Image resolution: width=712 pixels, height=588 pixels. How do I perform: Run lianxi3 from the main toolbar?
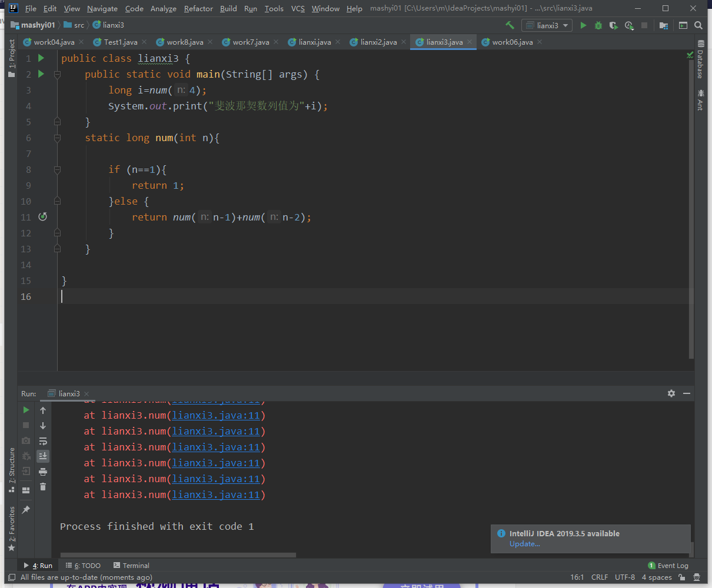click(x=583, y=25)
